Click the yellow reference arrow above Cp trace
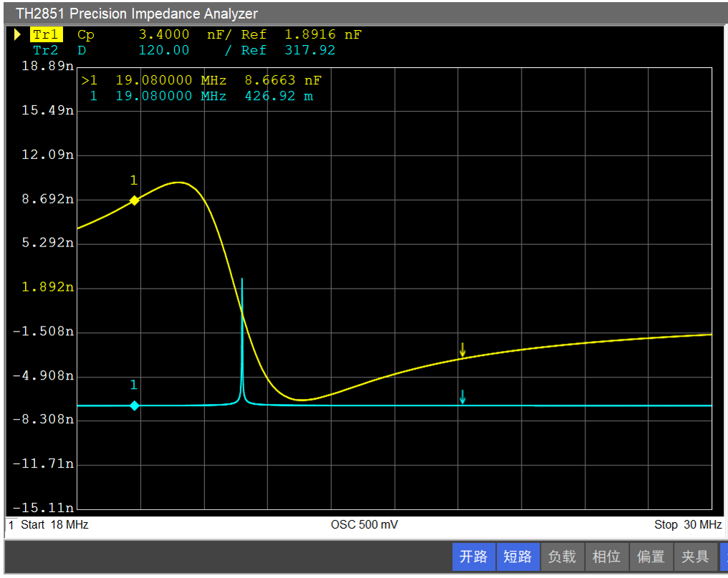This screenshot has width=728, height=578. [462, 350]
